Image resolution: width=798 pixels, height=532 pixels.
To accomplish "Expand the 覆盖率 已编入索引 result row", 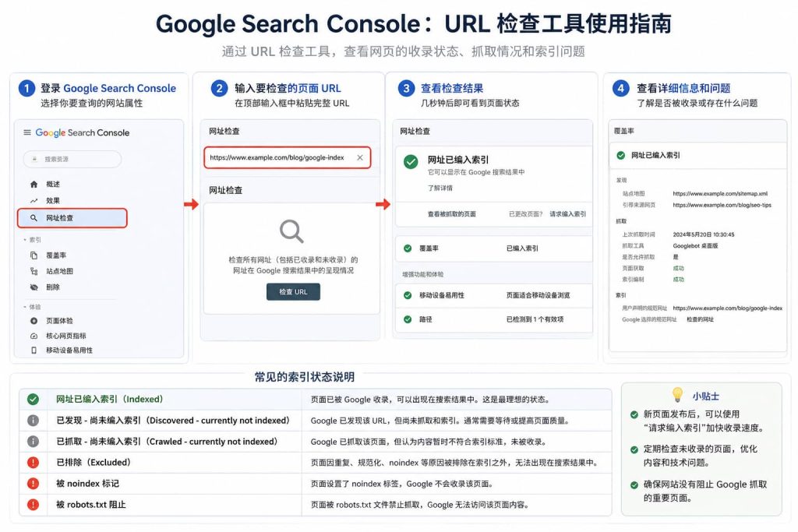I will pos(494,248).
